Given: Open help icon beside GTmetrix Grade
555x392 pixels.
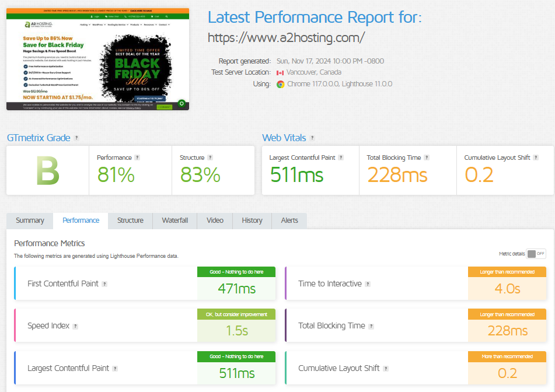Looking at the screenshot, I should [76, 138].
